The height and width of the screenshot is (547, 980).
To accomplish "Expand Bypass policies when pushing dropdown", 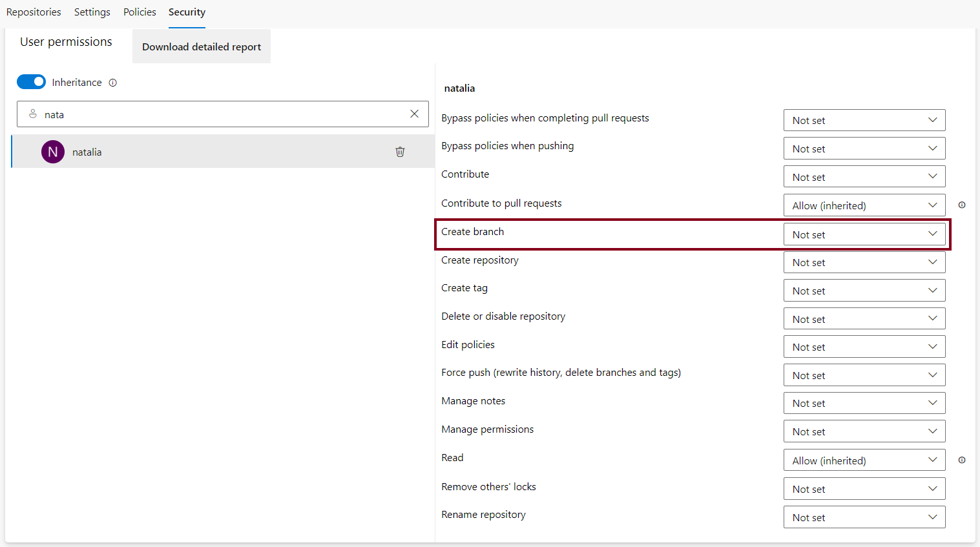I will coord(864,149).
